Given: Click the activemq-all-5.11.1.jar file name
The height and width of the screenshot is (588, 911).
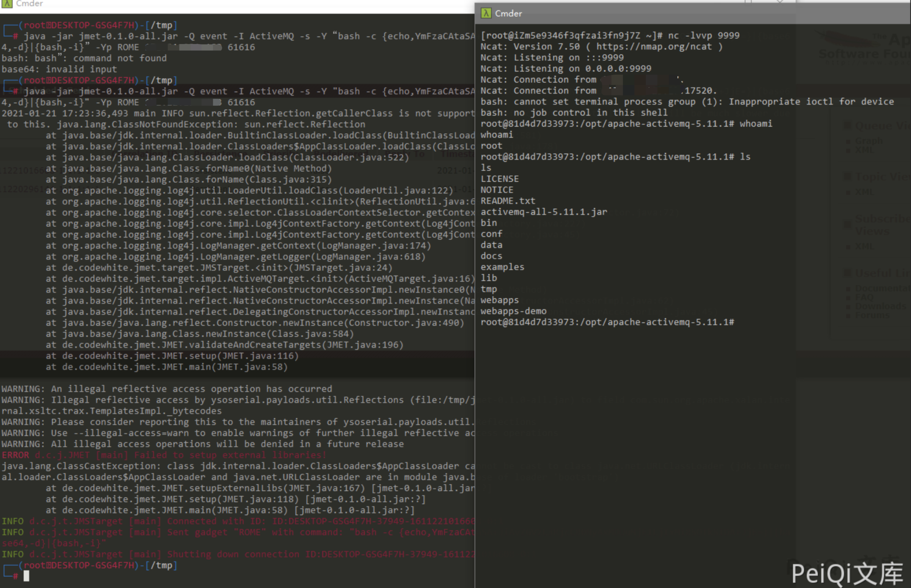Looking at the screenshot, I should coord(544,212).
